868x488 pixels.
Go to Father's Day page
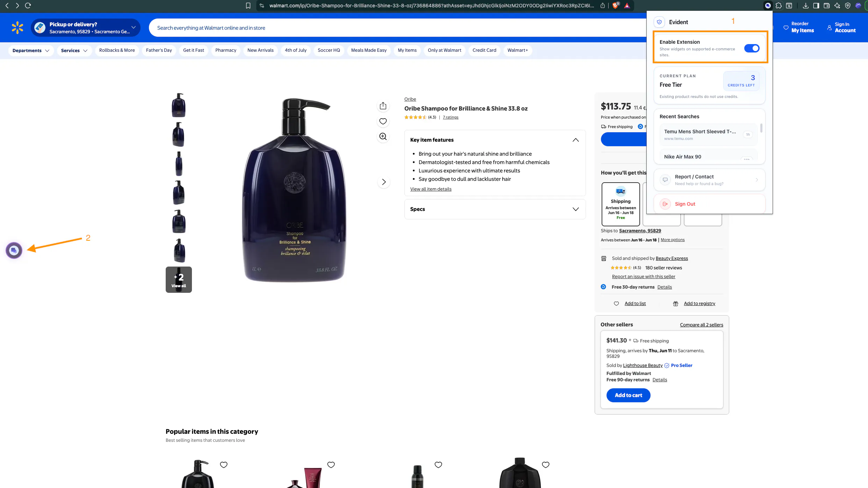(159, 50)
